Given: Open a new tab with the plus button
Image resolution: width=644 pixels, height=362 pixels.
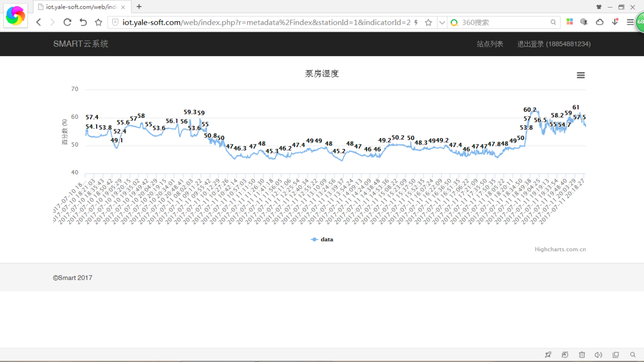Looking at the screenshot, I should (139, 7).
